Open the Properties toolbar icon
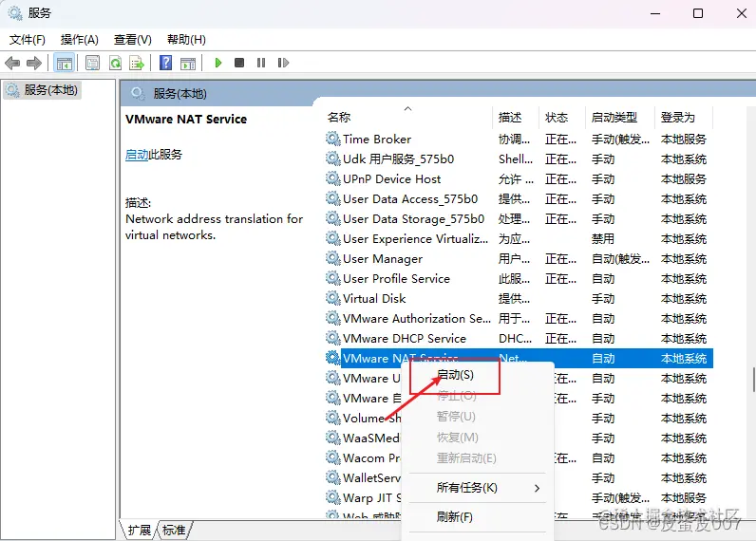This screenshot has width=756, height=541. (92, 63)
